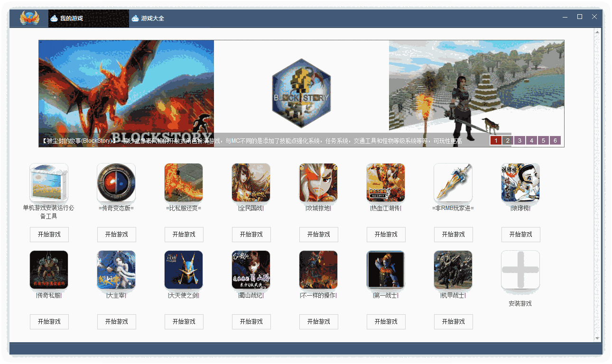Select the 传奇私服 game icon
The width and height of the screenshot is (612, 364).
(49, 270)
